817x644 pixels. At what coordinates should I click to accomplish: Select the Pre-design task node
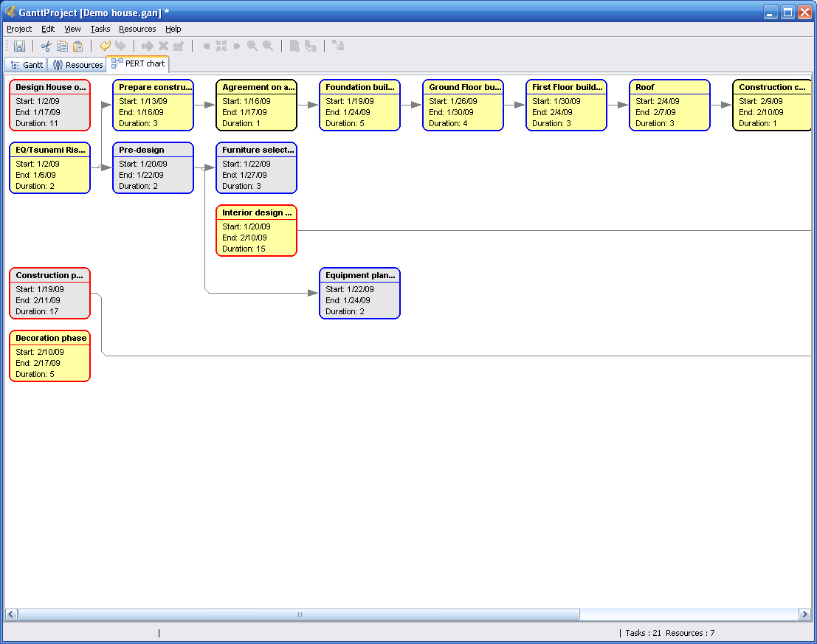click(x=153, y=168)
